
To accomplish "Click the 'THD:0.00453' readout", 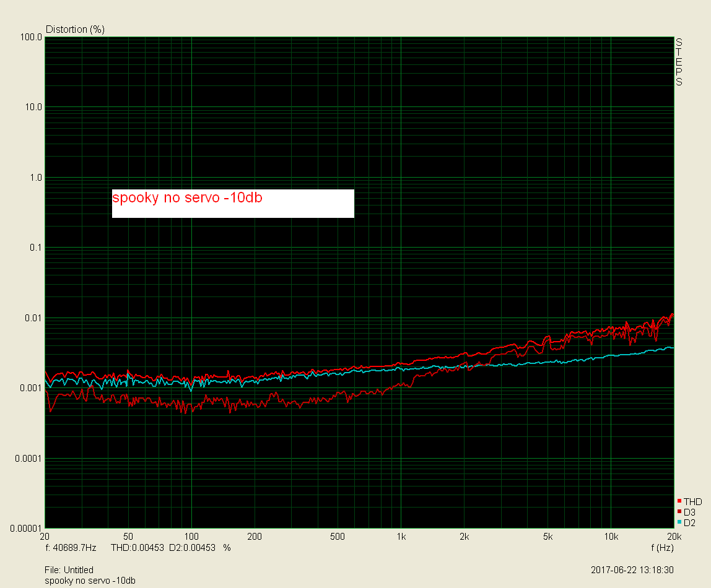I will click(x=137, y=548).
